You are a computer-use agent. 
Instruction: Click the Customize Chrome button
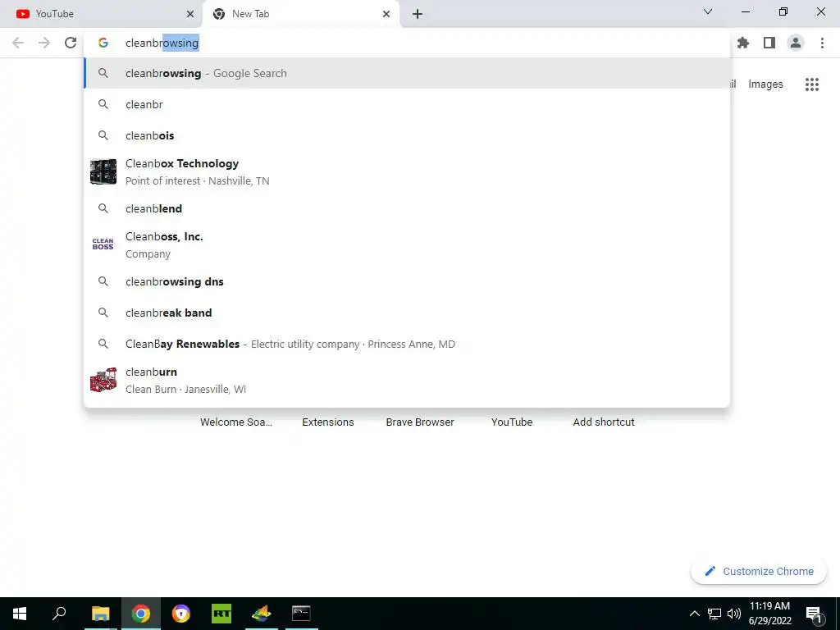point(759,572)
